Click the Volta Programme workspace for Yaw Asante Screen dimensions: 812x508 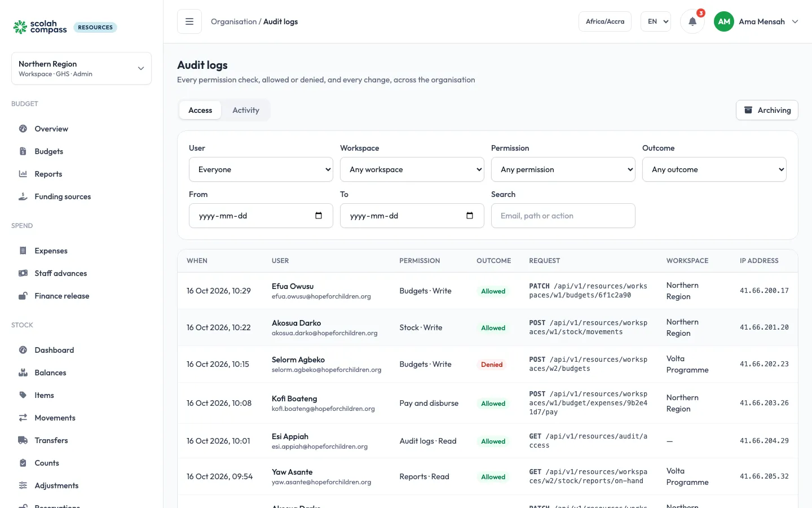[687, 476]
